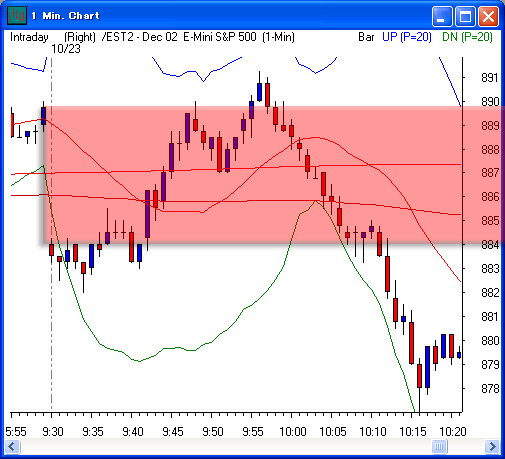Click the 884 price level on axis
The width and height of the screenshot is (505, 459).
click(490, 245)
